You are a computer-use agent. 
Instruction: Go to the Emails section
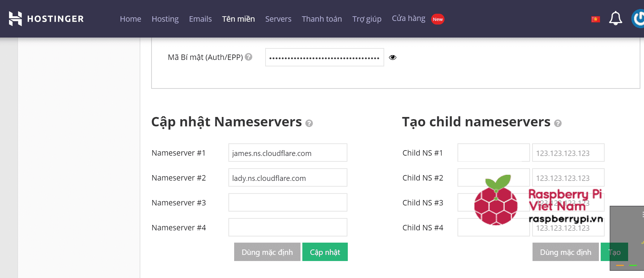(x=200, y=19)
